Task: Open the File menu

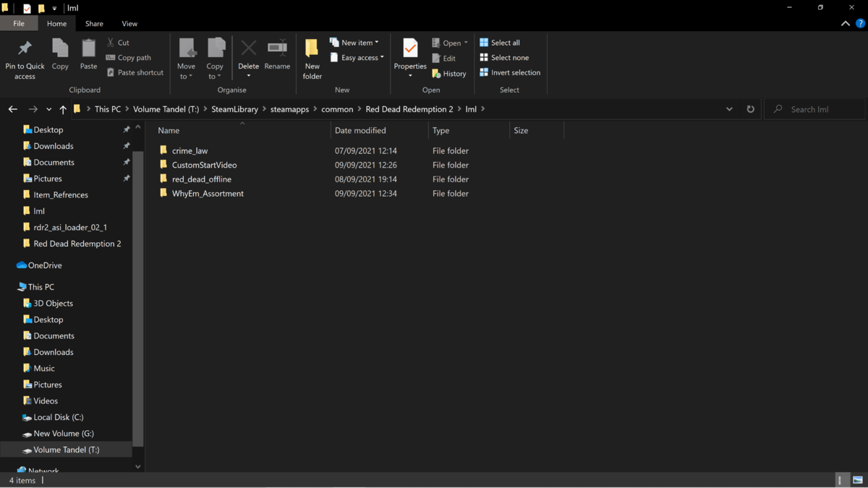Action: pos(19,24)
